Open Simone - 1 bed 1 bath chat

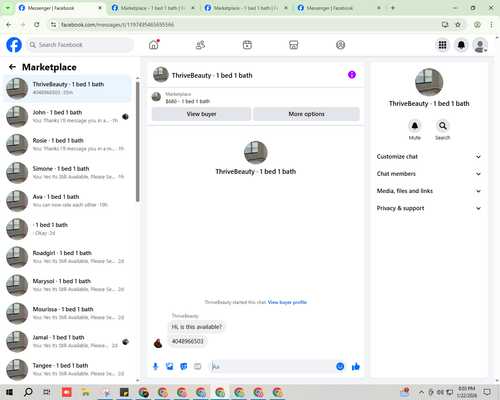(x=68, y=173)
